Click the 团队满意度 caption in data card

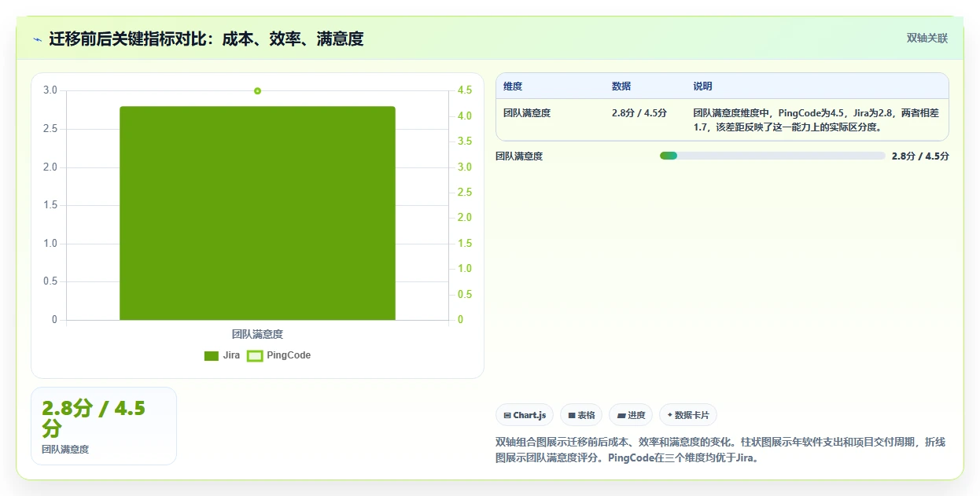coord(65,450)
